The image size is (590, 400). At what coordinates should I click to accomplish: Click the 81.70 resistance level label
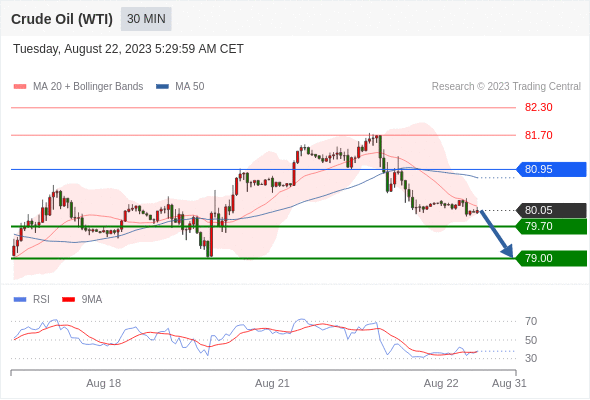point(538,135)
